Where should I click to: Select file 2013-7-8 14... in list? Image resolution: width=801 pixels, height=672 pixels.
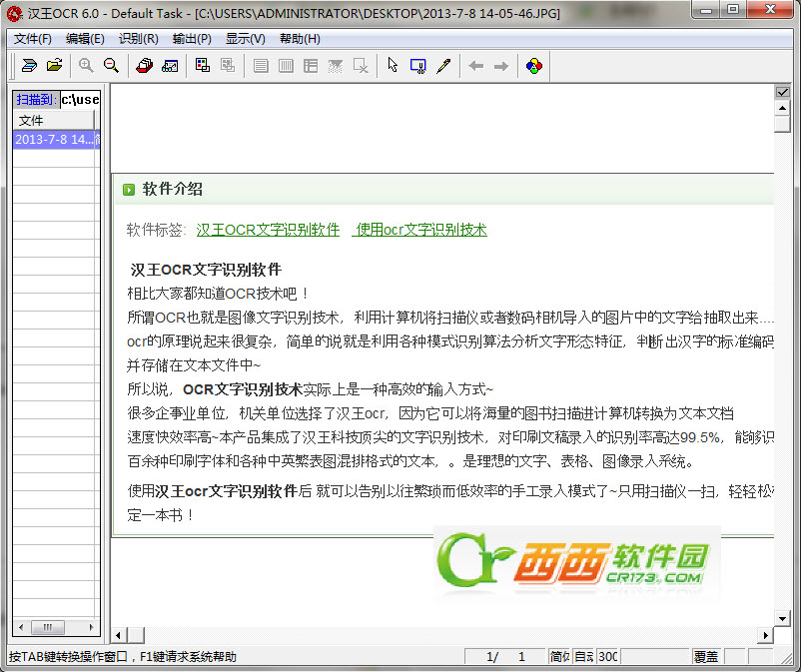56,139
